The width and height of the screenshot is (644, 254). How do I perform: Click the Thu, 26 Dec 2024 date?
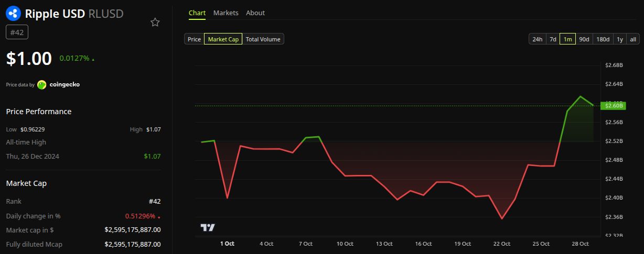33,156
